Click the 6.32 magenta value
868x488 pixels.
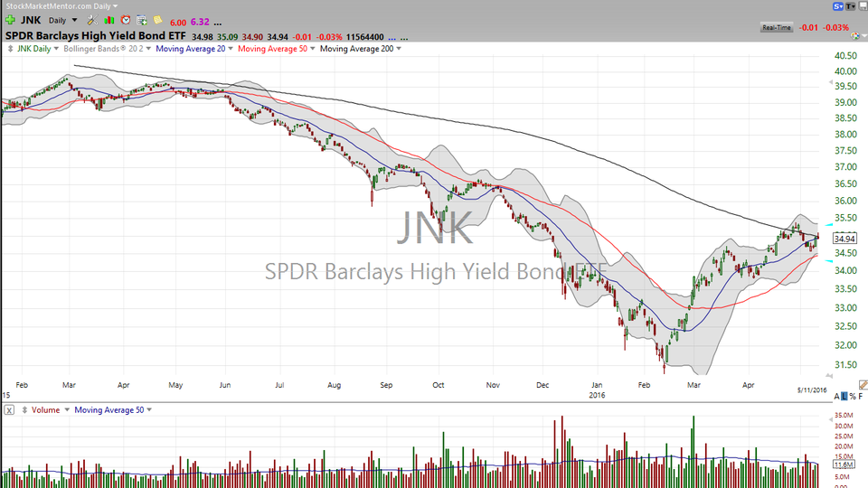tap(200, 22)
